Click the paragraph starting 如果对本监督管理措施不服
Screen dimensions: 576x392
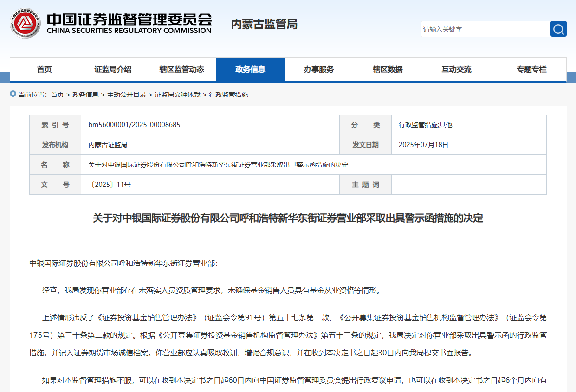tap(294, 380)
